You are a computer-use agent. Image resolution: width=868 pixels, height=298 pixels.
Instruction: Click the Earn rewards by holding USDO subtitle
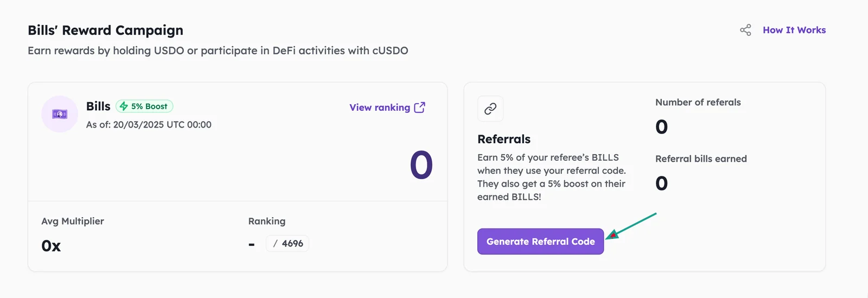tap(218, 50)
